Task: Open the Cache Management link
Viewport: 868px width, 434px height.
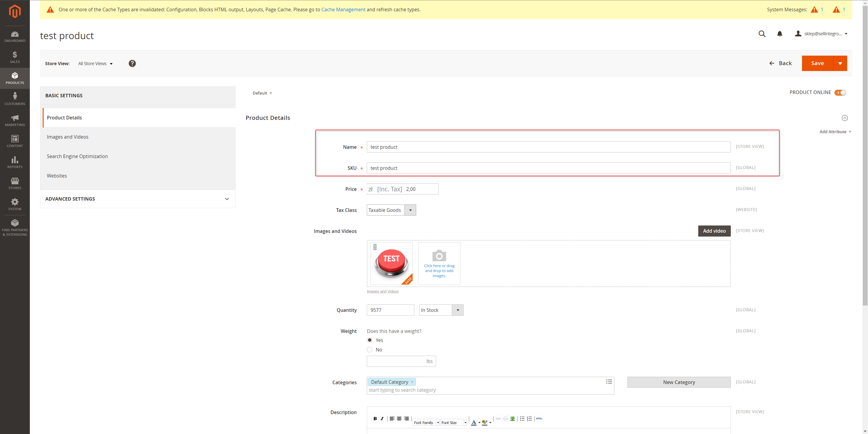Action: 343,9
